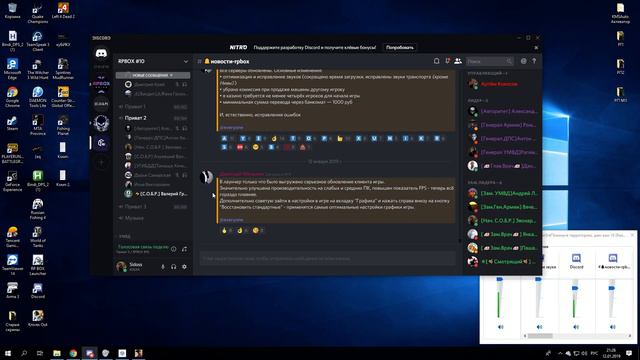Image resolution: width=640 pixels, height=360 pixels.
Task: Click the author avatar of latest post
Action: (207, 177)
